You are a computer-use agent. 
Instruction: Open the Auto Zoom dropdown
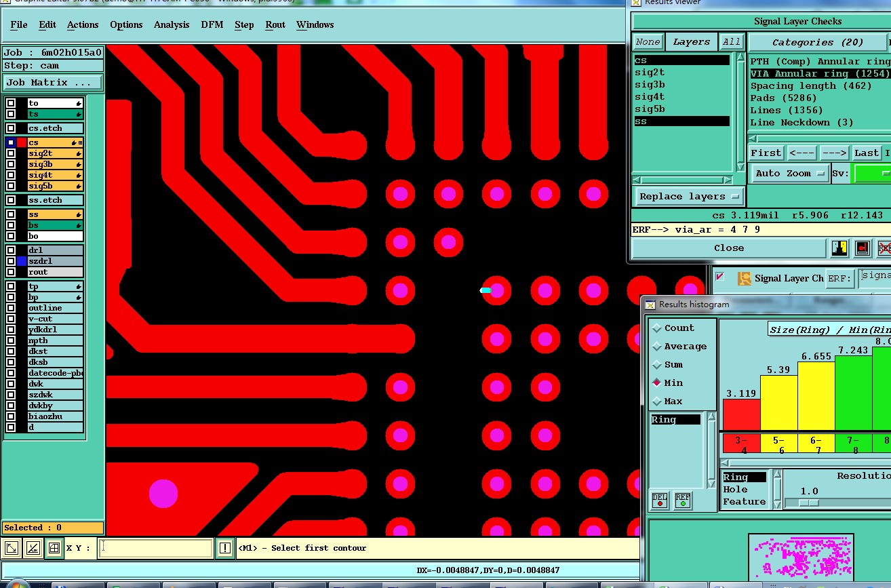pos(790,174)
